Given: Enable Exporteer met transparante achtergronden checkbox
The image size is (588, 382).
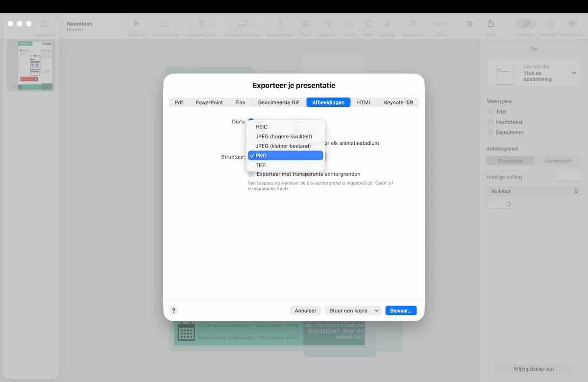Looking at the screenshot, I should tap(251, 174).
